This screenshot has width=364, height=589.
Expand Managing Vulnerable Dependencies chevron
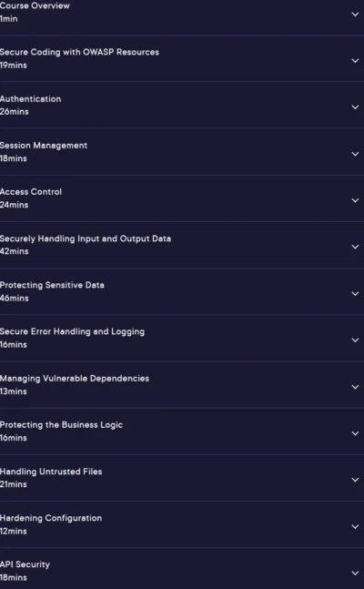coord(355,387)
